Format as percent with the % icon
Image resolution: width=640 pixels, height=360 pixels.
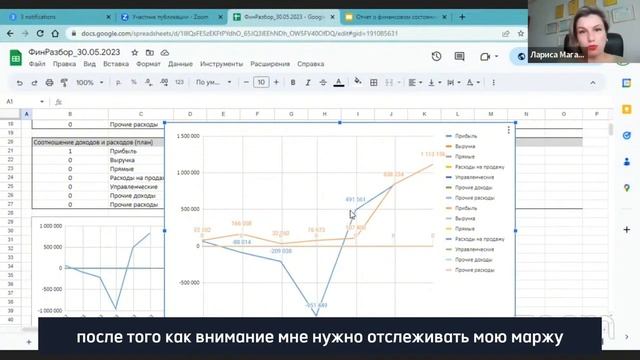[133, 83]
